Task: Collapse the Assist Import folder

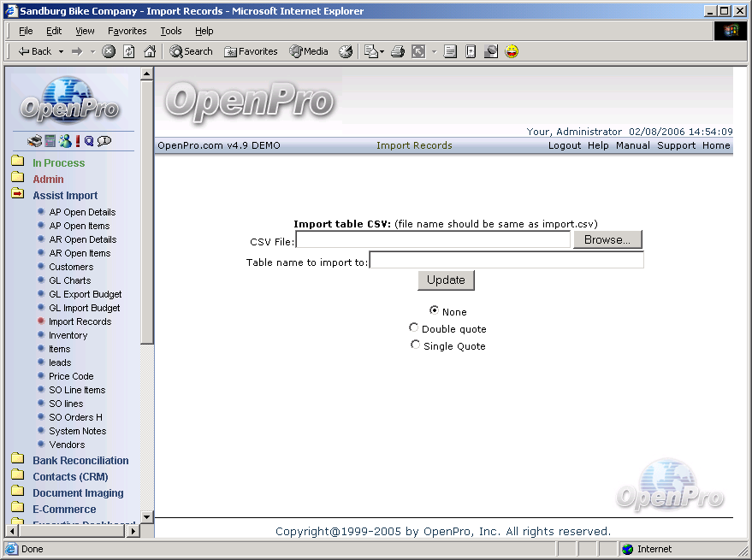Action: [x=18, y=195]
